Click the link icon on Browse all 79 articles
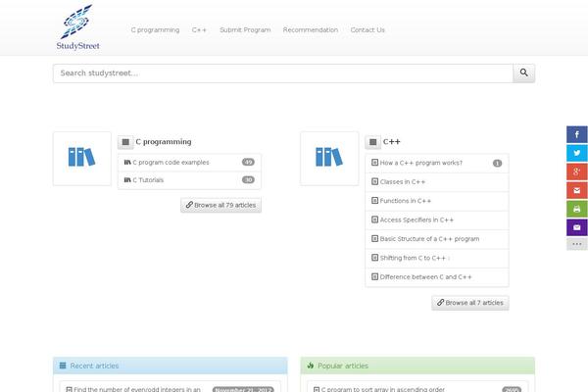The width and height of the screenshot is (588, 392). tap(189, 205)
